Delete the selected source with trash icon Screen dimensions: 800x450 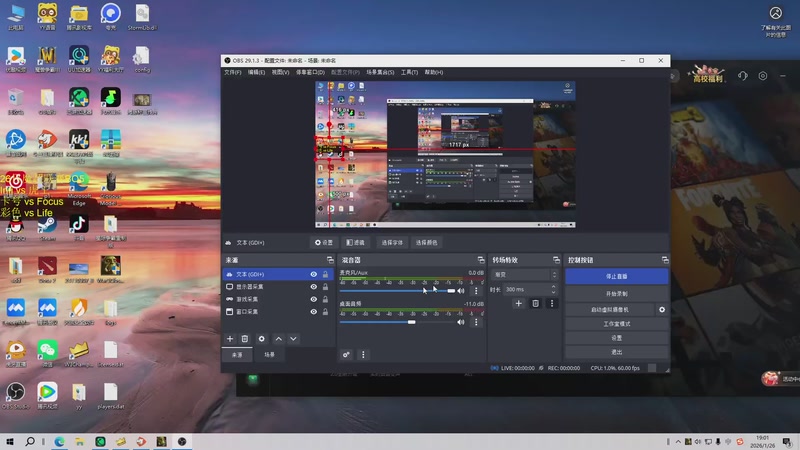click(x=245, y=339)
